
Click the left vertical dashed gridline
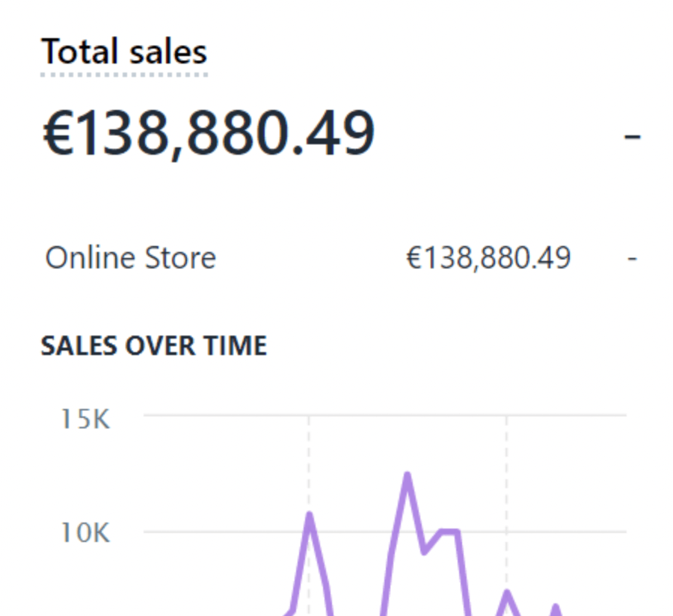[x=309, y=463]
